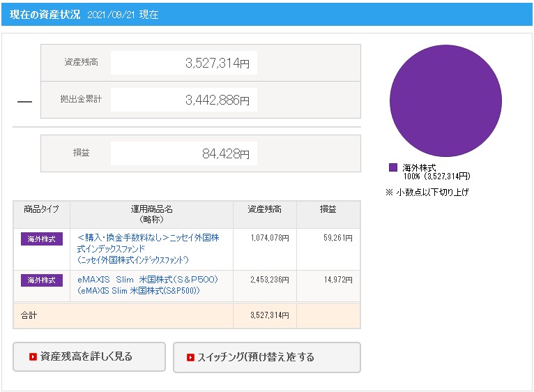Screen dimensions: 534x392
Task: Click the legend text 100% (3,527,314円)
Action: [436, 176]
